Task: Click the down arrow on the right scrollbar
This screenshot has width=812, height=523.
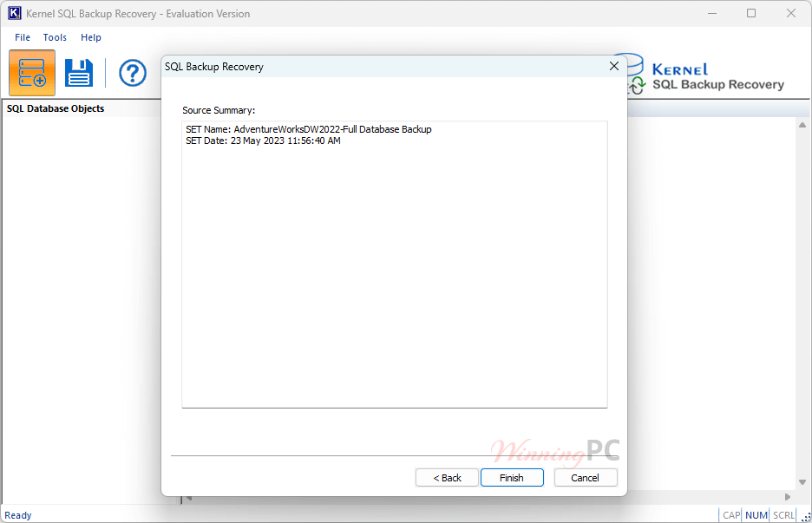Action: (801, 482)
